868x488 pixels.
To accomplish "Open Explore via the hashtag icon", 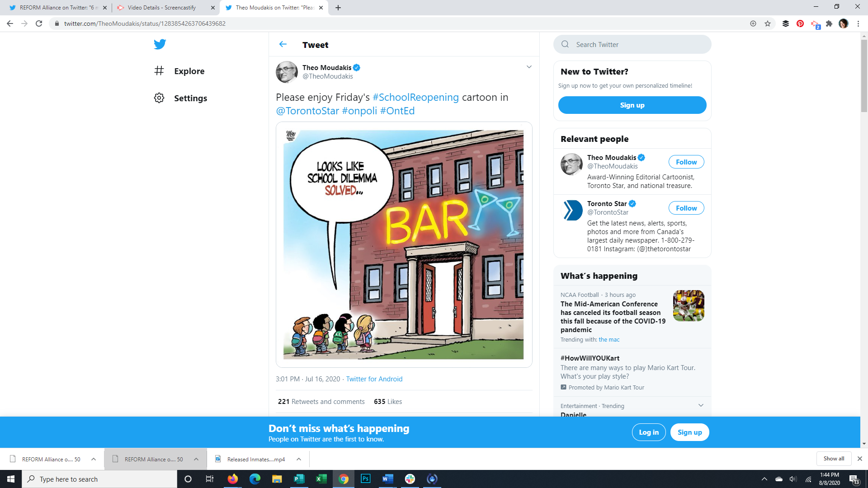I will coord(159,71).
